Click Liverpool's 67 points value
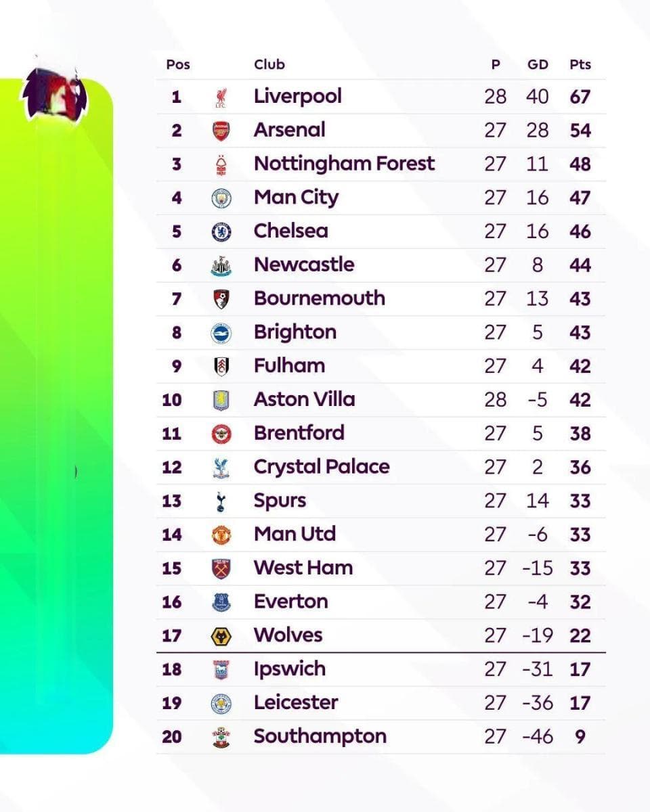 [x=580, y=97]
